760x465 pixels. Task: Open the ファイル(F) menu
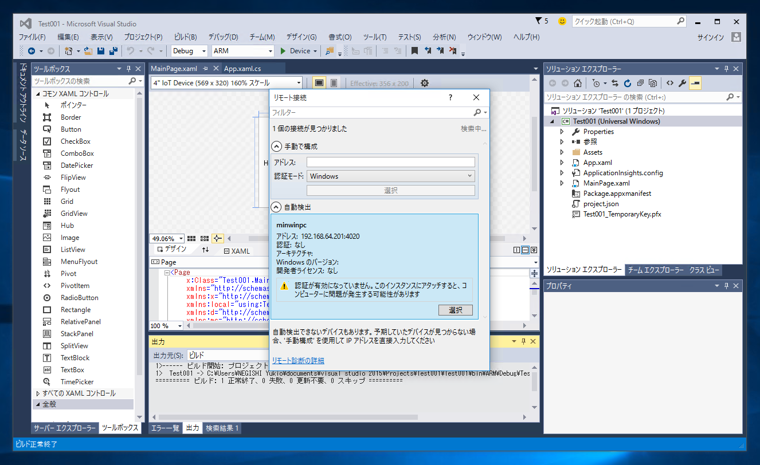coord(32,37)
